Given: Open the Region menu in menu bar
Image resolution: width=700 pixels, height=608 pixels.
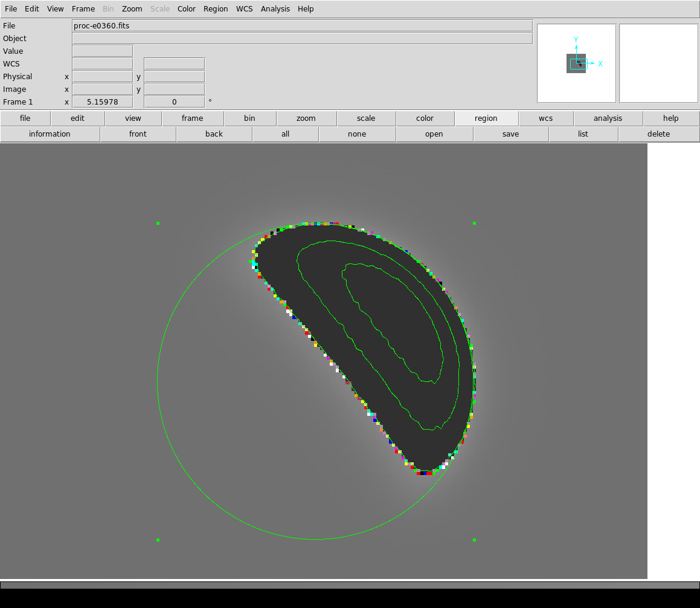Looking at the screenshot, I should (216, 9).
